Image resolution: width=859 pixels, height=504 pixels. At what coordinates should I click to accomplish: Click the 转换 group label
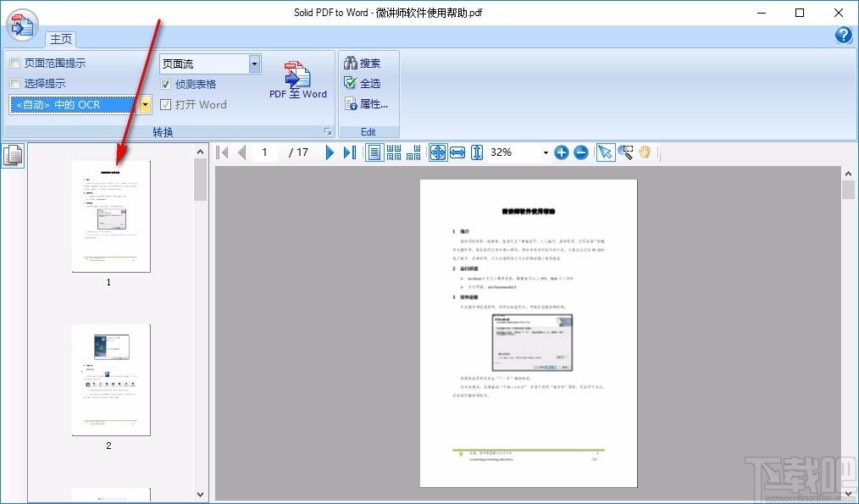[163, 132]
